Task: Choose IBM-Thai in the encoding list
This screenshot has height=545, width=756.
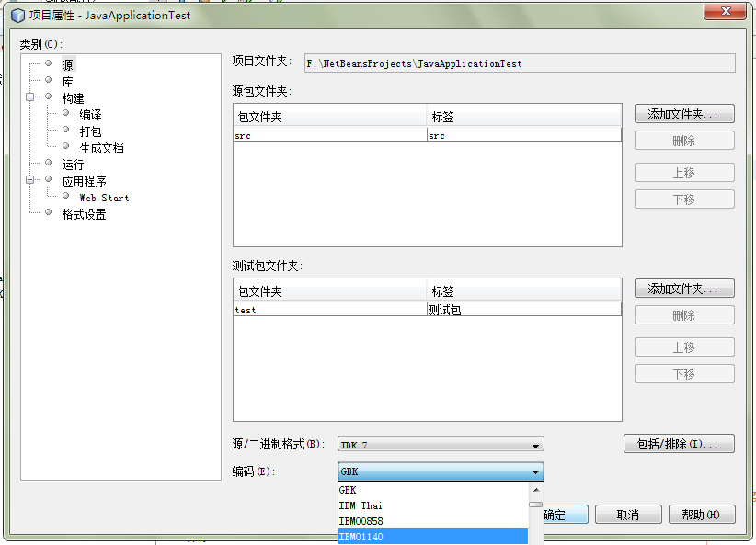Action: click(x=433, y=505)
